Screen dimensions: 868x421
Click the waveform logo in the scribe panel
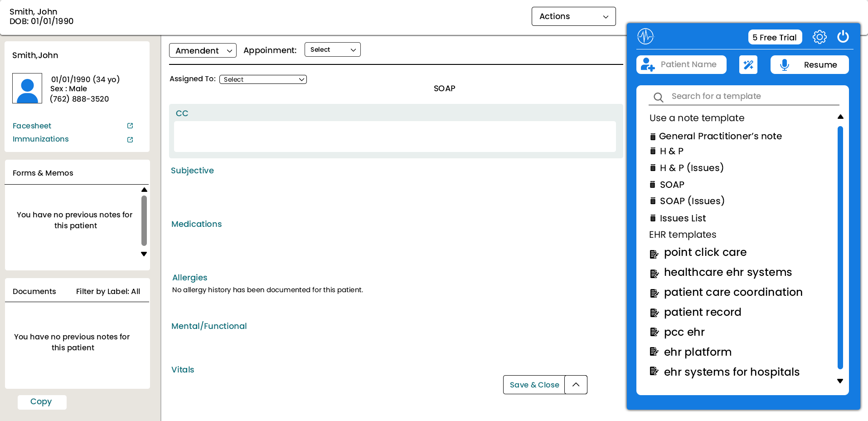tap(645, 37)
